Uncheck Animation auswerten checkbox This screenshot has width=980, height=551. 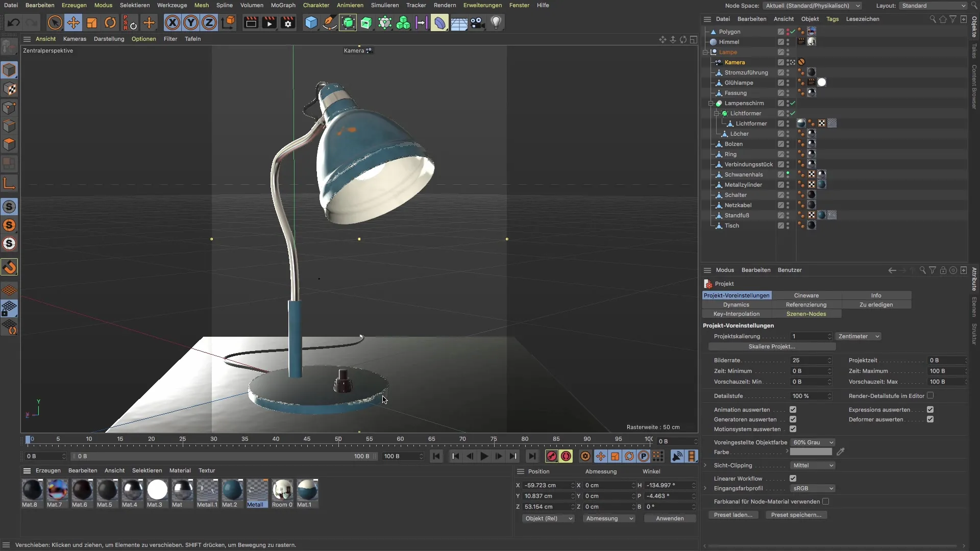click(793, 410)
